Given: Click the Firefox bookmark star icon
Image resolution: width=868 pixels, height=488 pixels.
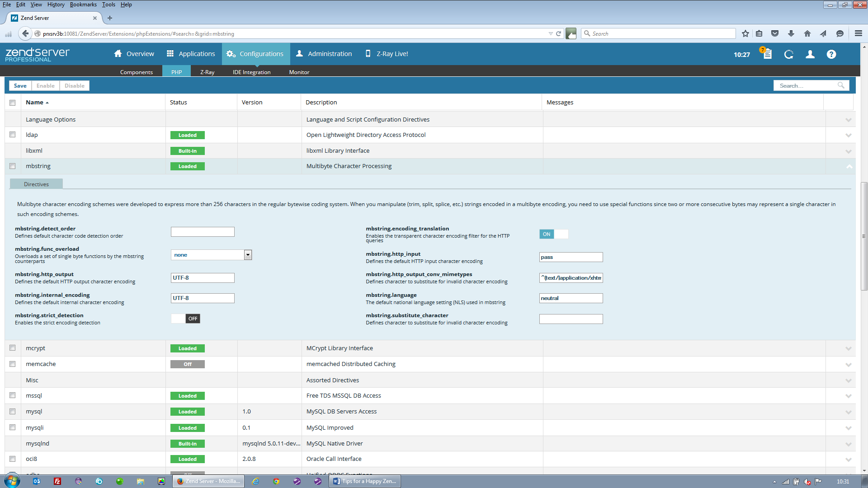Looking at the screenshot, I should click(x=745, y=33).
